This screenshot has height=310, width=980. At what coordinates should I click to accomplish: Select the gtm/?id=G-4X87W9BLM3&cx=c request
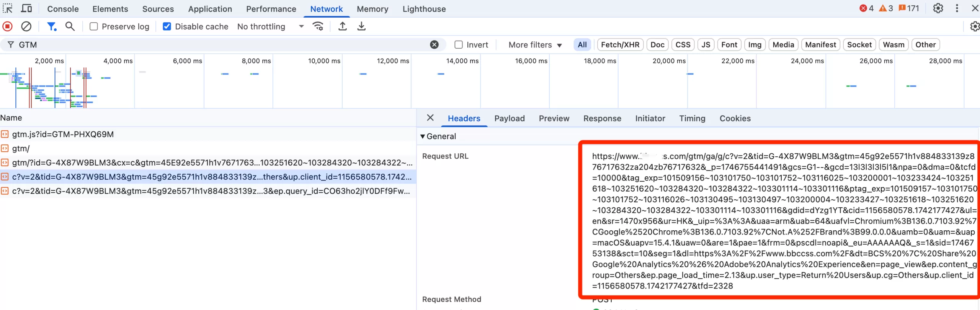[x=208, y=162]
